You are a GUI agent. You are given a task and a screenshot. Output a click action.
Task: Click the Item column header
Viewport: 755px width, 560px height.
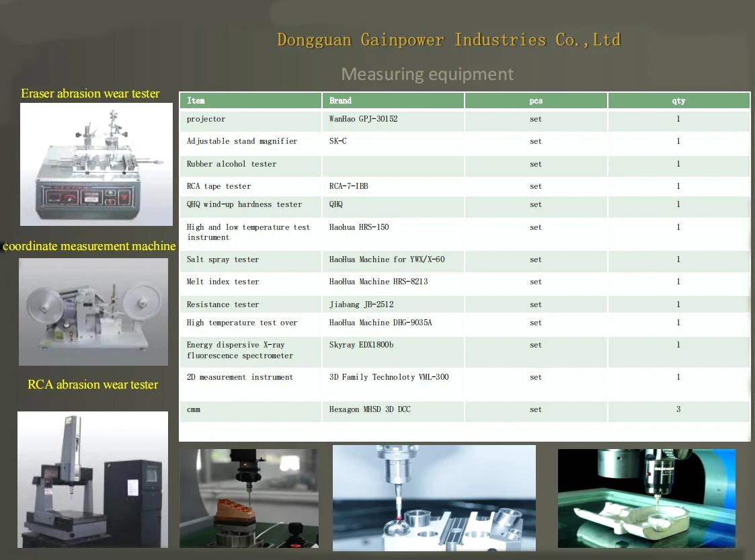click(x=196, y=101)
